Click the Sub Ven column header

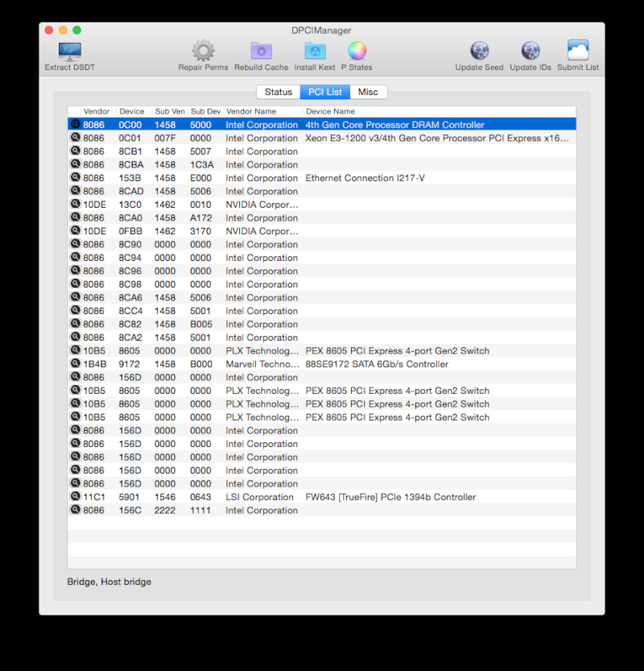170,111
